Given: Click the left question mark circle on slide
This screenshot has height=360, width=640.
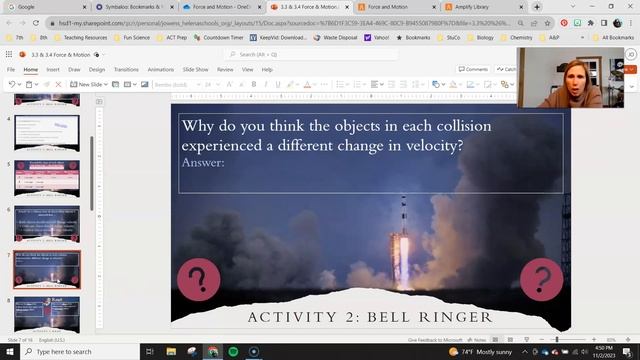Looking at the screenshot, I should tap(199, 280).
